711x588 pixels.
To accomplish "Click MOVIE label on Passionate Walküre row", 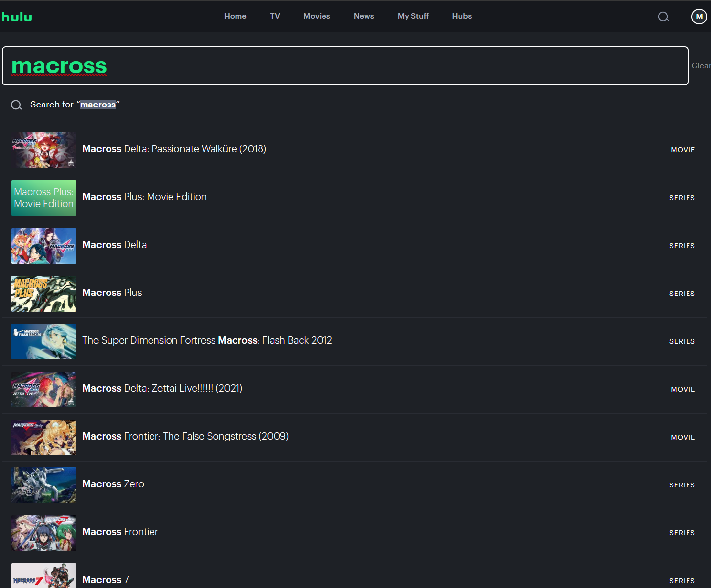I will click(683, 150).
